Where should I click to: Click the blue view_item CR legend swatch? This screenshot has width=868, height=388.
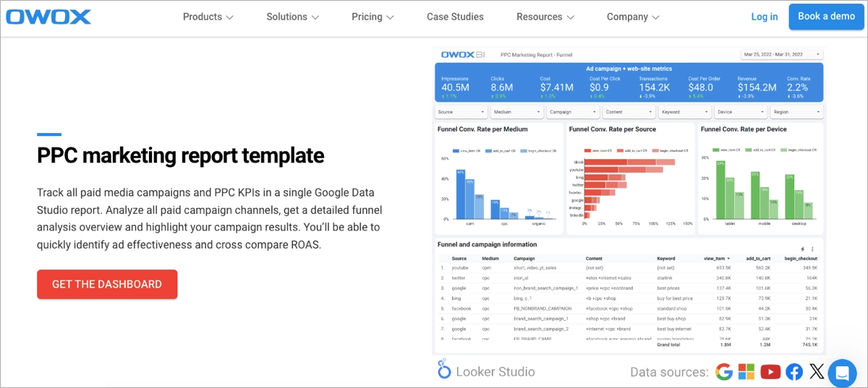pyautogui.click(x=456, y=150)
